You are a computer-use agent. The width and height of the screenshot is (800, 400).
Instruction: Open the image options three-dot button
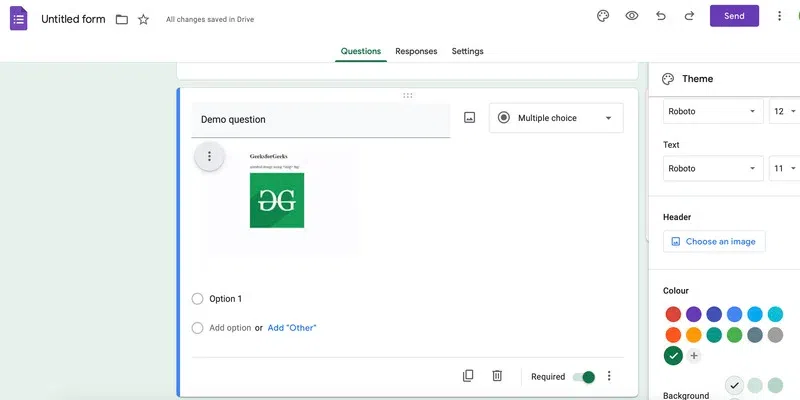[x=209, y=156]
